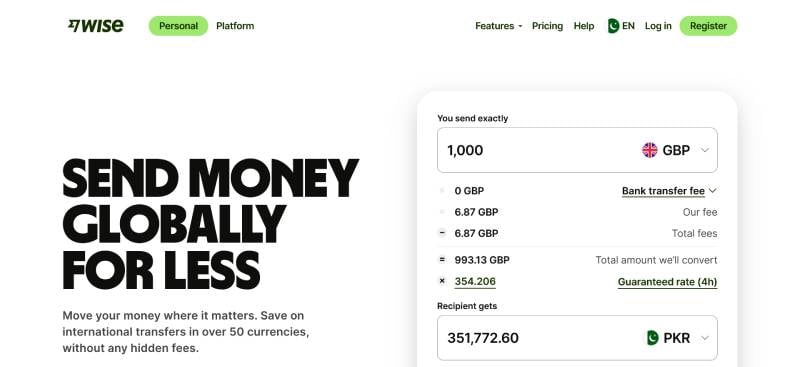Select the Personal tab
Image resolution: width=800 pixels, height=367 pixels.
click(179, 26)
